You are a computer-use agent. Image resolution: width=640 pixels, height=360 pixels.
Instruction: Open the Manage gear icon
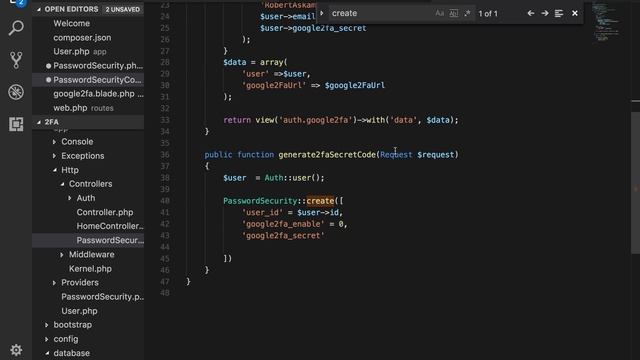click(16, 350)
